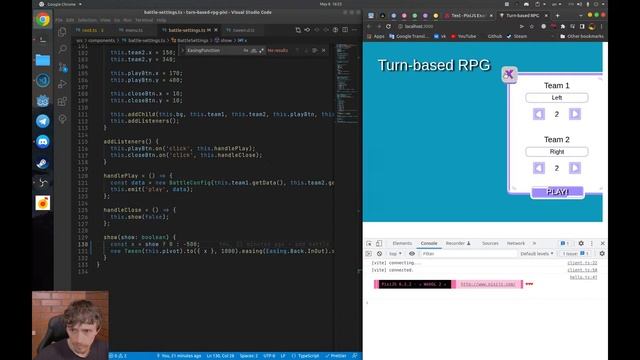
Task: Open Chrome extensions puzzle icon
Action: point(563,26)
